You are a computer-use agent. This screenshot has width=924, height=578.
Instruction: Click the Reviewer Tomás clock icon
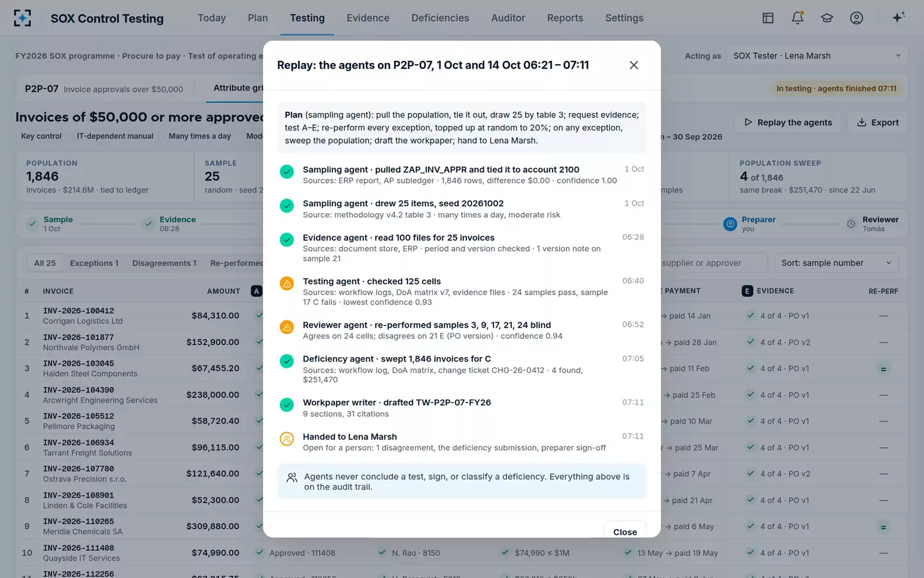[851, 223]
